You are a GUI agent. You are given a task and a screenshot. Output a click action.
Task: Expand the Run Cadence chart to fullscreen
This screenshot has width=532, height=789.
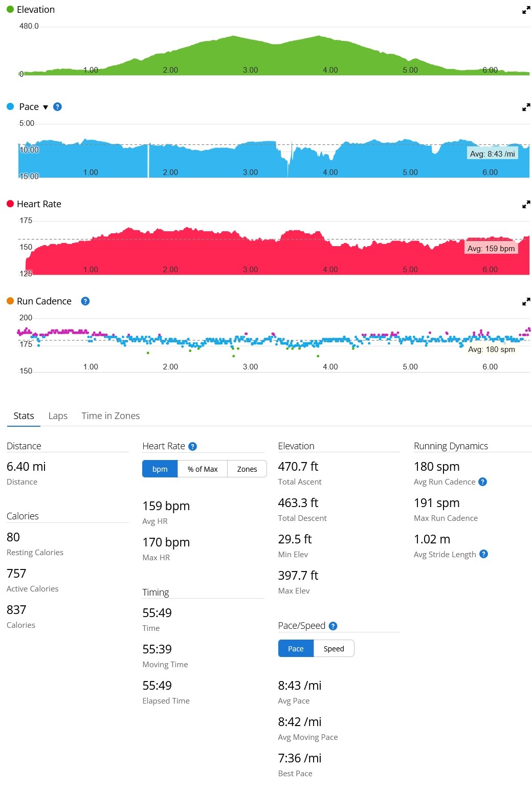click(526, 301)
